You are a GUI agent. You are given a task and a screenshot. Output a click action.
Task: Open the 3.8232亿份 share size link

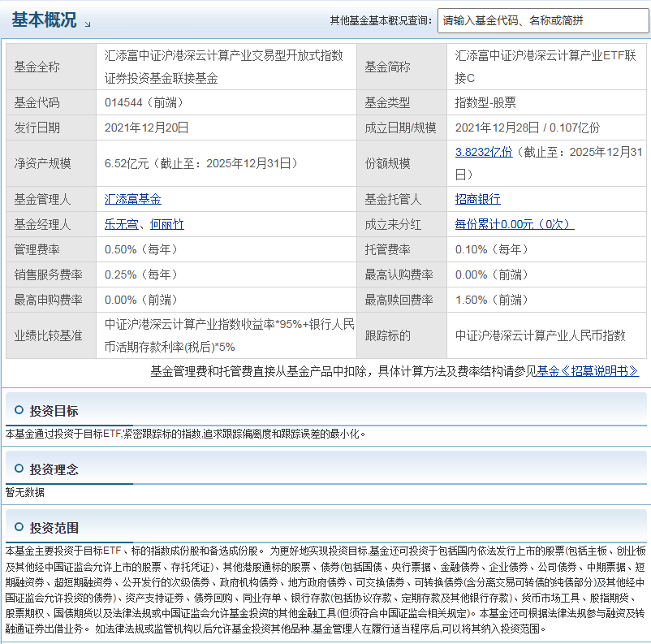(x=484, y=152)
